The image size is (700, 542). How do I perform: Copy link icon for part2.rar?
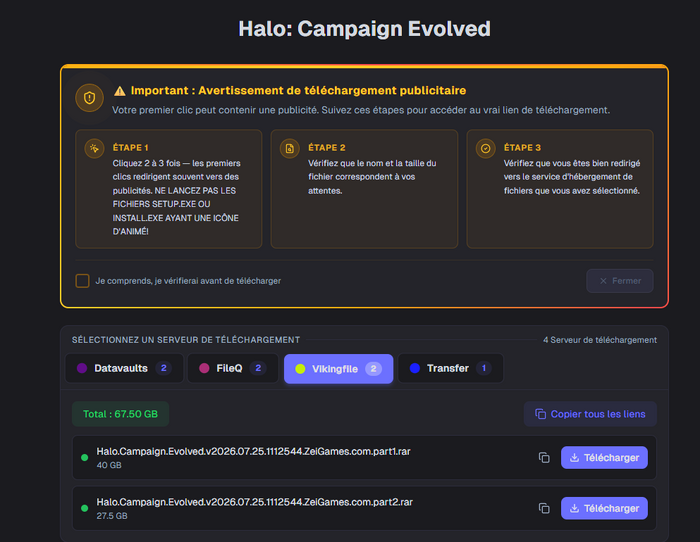[x=544, y=509]
